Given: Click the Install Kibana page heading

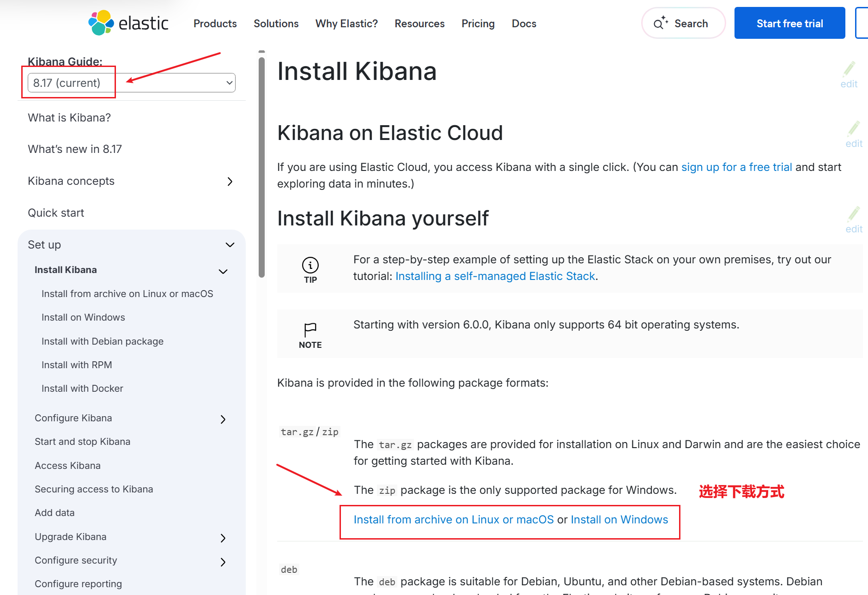Looking at the screenshot, I should coord(357,72).
